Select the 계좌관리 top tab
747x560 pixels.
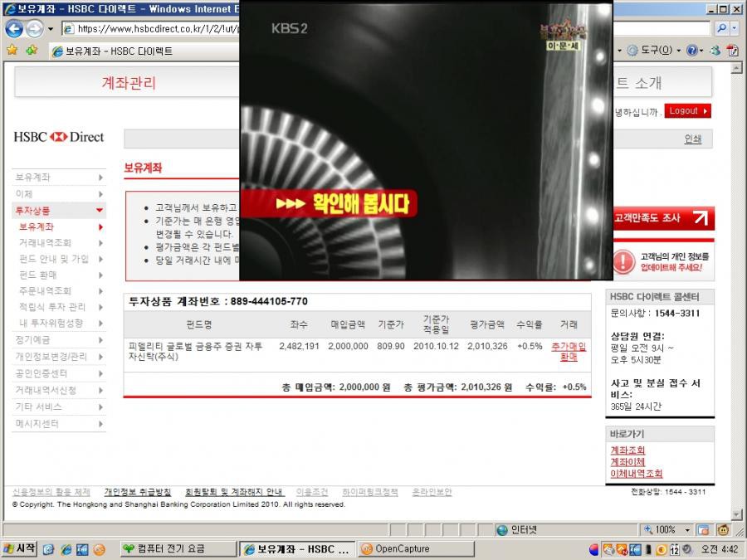[129, 83]
